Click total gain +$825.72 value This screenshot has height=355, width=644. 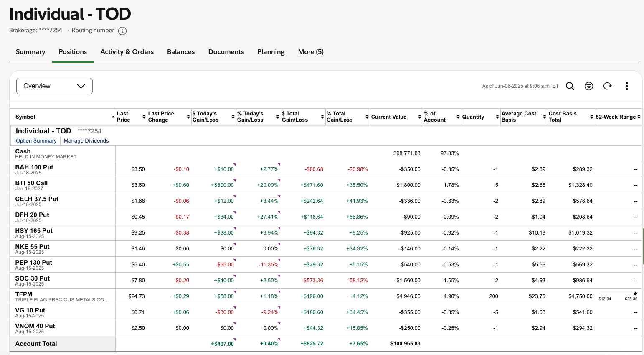click(312, 344)
